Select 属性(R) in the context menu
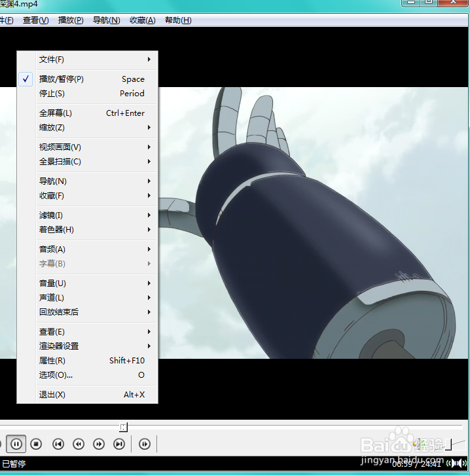Viewport: 470px width, 476px height. [87, 361]
